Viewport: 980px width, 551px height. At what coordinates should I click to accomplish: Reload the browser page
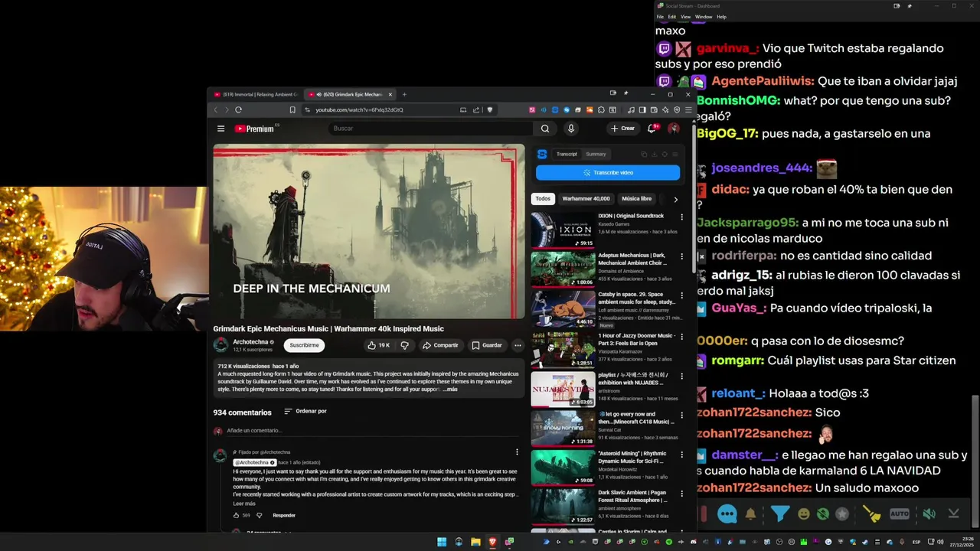tap(238, 109)
